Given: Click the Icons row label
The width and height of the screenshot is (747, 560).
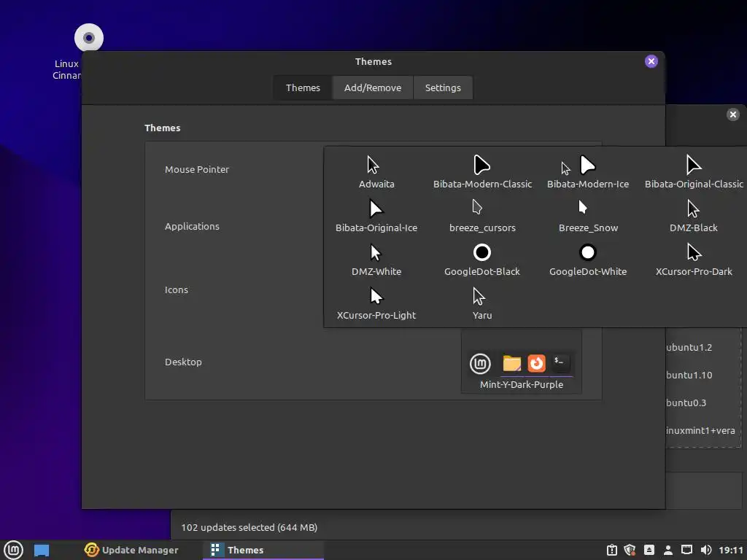Looking at the screenshot, I should 177,289.
